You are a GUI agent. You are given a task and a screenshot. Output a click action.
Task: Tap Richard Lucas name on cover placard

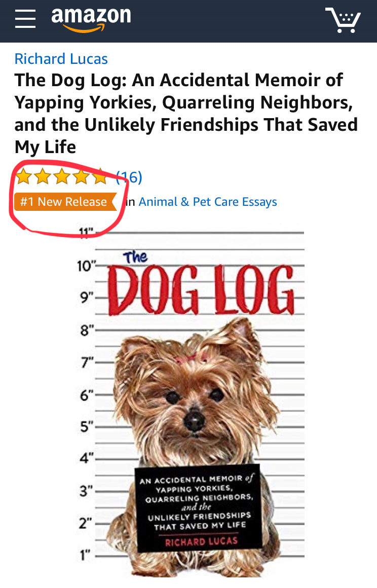[x=201, y=541]
